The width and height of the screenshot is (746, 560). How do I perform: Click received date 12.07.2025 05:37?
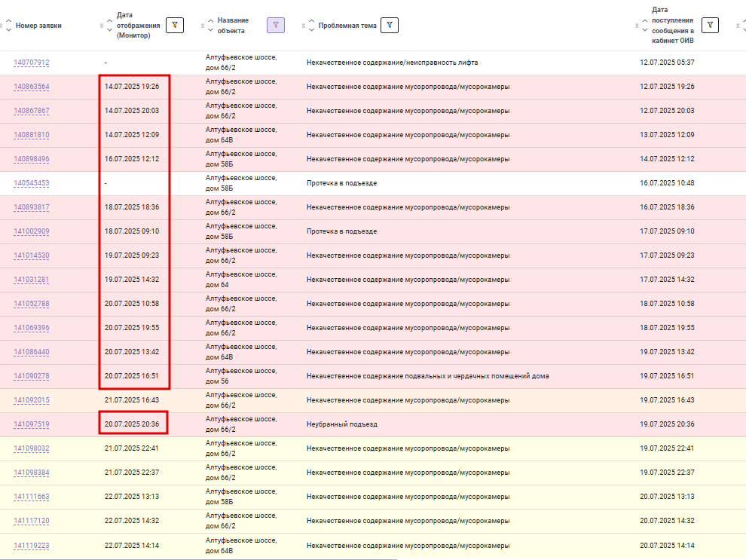(667, 63)
